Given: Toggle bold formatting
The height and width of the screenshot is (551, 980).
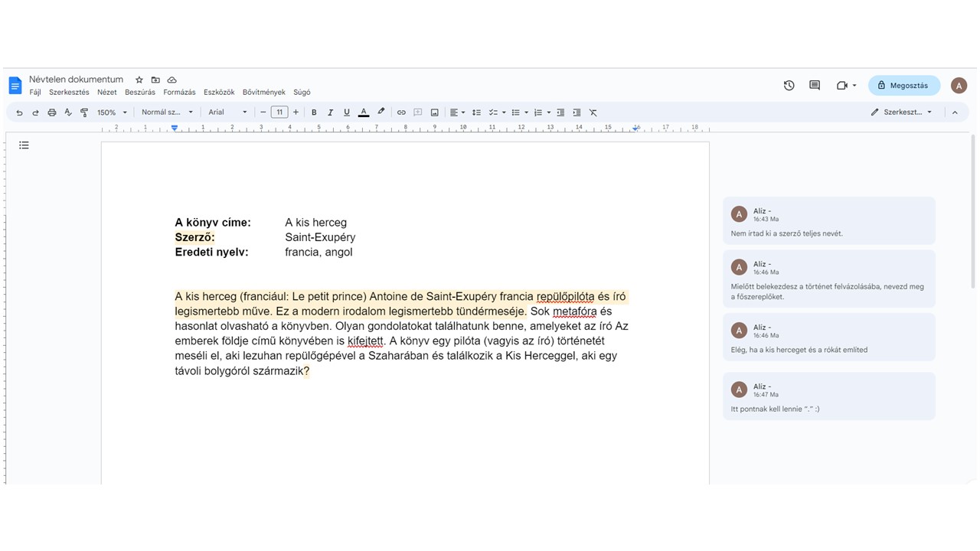Looking at the screenshot, I should (314, 112).
